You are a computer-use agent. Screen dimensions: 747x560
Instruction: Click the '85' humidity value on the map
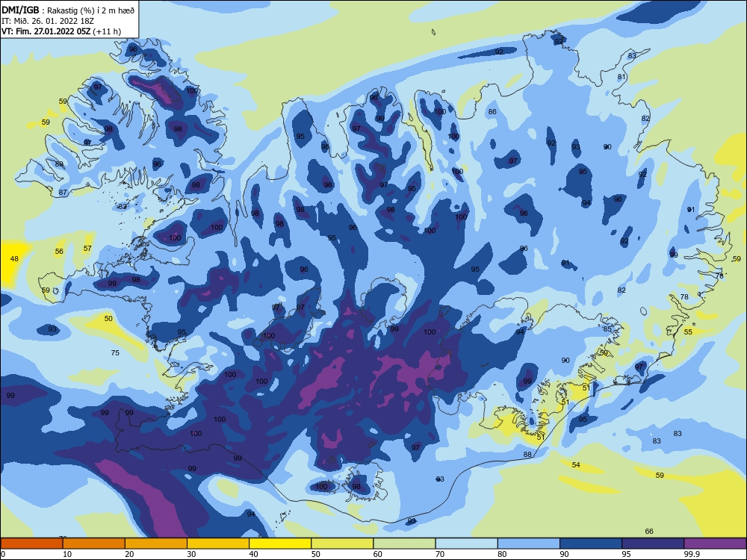[x=607, y=329]
